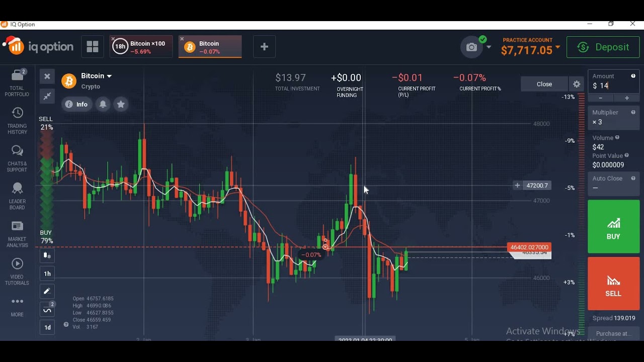Change chart type candlestick icon
This screenshot has height=362, width=644.
pos(47,255)
